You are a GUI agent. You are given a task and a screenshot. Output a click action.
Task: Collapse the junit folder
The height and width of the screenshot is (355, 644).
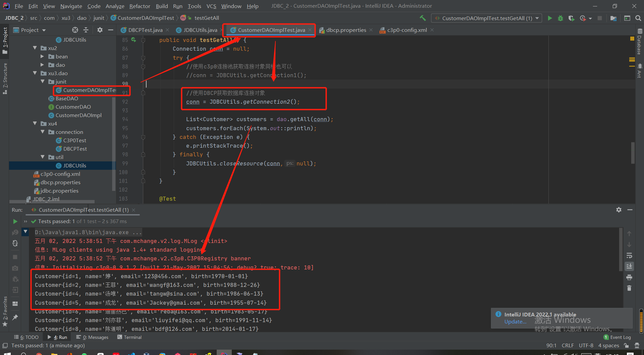click(x=43, y=82)
